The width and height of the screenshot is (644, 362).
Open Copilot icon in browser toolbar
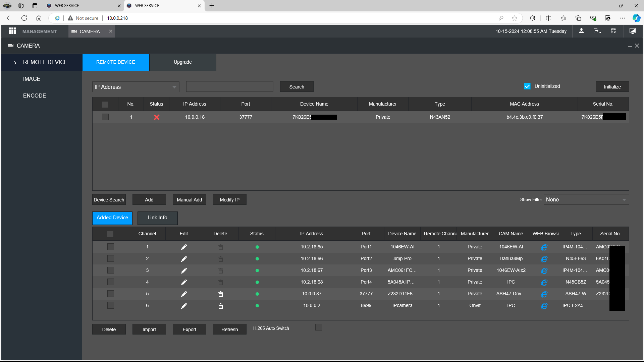click(636, 18)
